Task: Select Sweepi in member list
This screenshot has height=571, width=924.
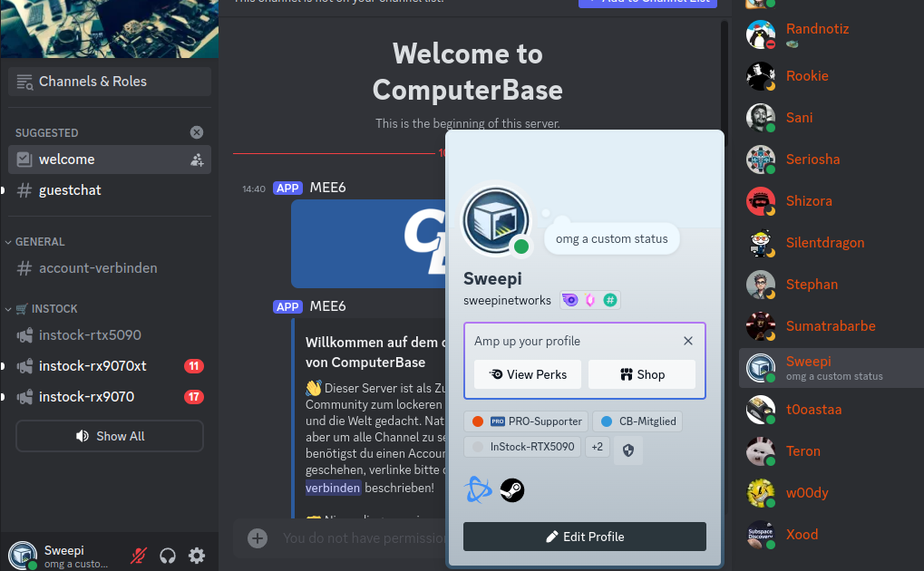Action: tap(832, 368)
